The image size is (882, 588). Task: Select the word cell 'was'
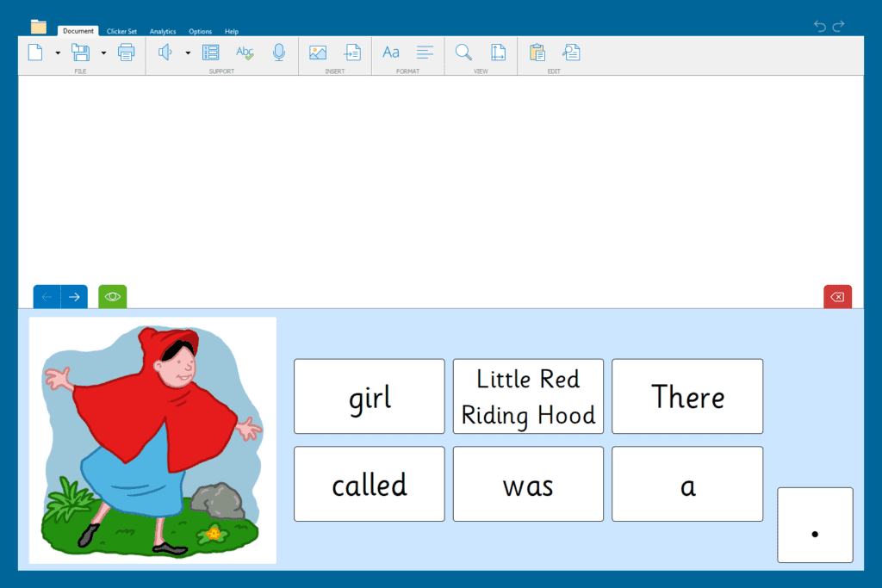coord(528,484)
